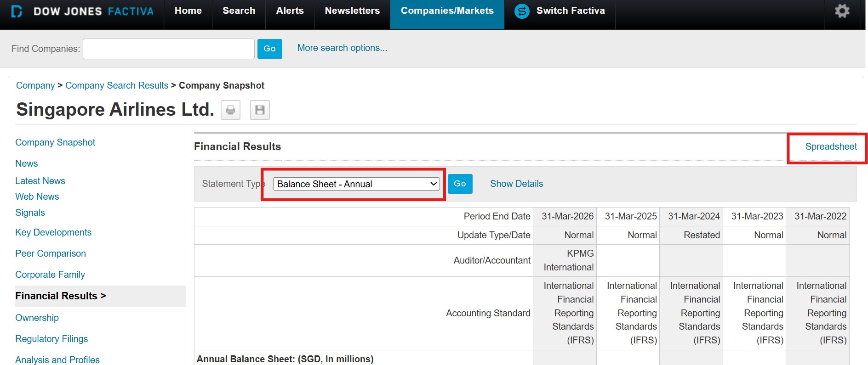Select Financial Results in sidebar
Viewport: 868px width, 365px height.
click(61, 296)
